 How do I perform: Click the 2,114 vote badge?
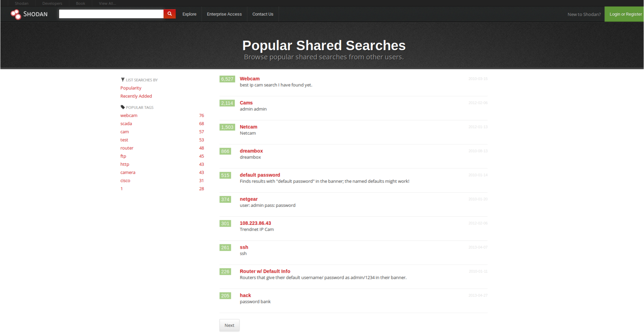(227, 103)
